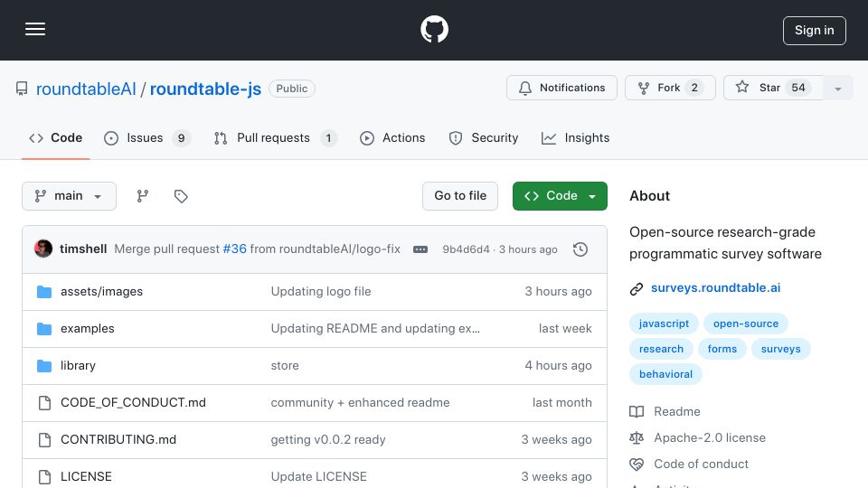Click the assets/images folder icon
Image resolution: width=868 pixels, height=488 pixels.
click(x=44, y=292)
